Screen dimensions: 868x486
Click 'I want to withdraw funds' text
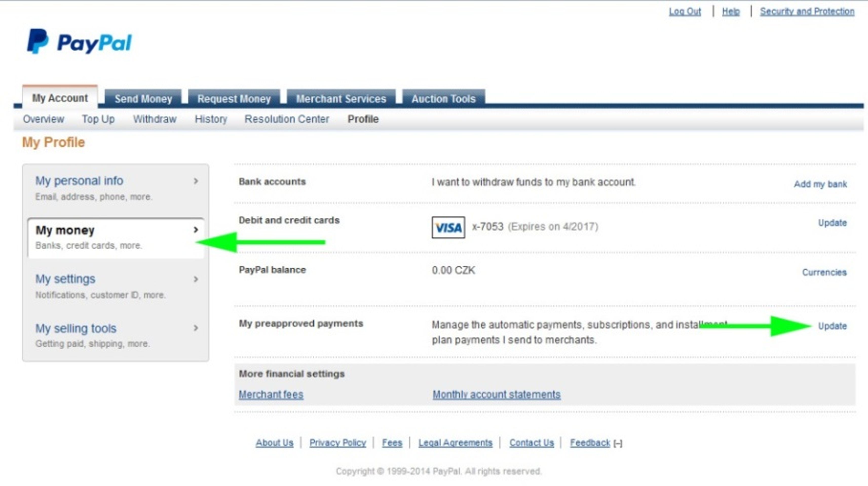point(533,183)
